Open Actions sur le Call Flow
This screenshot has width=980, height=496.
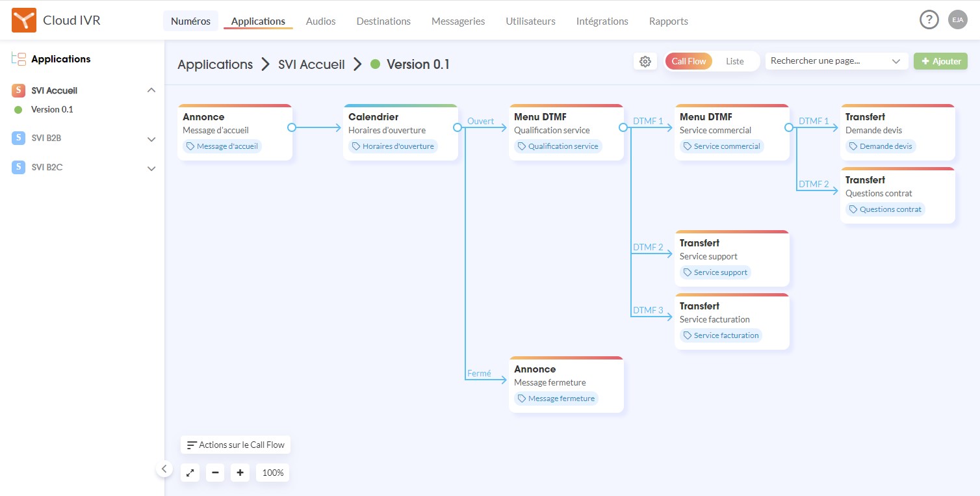pos(235,445)
